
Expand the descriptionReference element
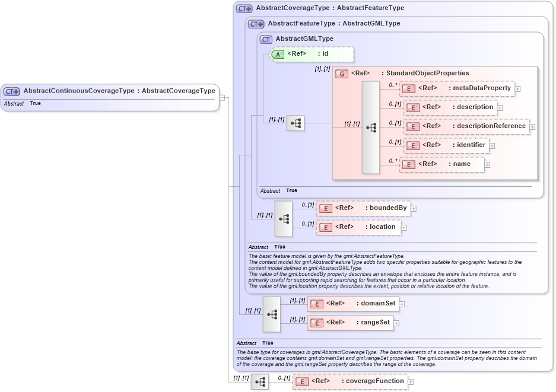[532, 127]
